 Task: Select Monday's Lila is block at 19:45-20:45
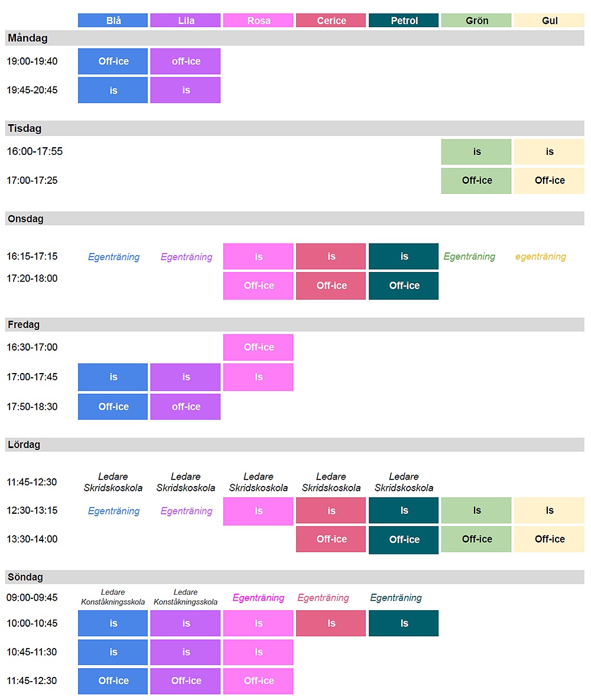tap(186, 90)
